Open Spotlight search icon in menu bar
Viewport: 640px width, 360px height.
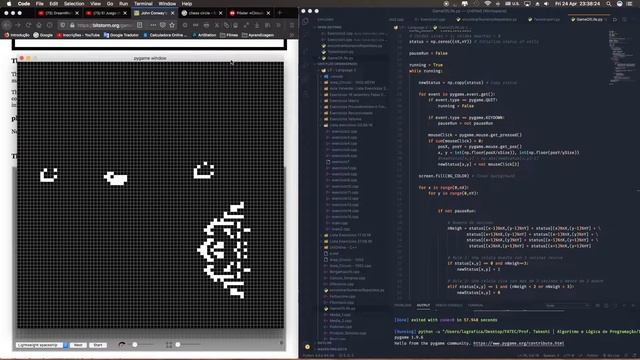[x=609, y=4]
